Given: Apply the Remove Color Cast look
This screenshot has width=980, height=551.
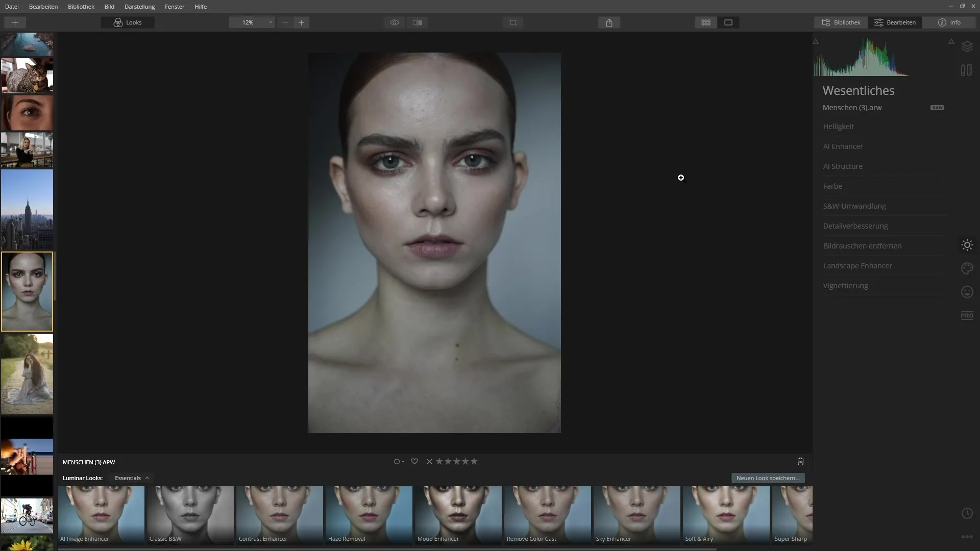Looking at the screenshot, I should coord(548,515).
